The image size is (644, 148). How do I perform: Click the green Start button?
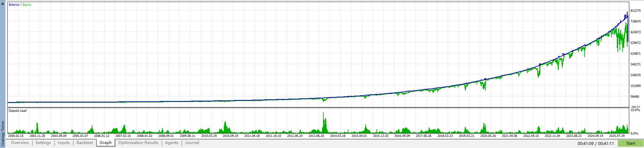click(x=631, y=143)
